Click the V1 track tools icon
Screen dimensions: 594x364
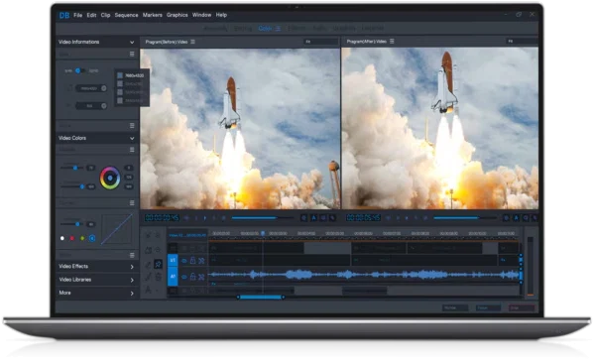[x=201, y=261]
